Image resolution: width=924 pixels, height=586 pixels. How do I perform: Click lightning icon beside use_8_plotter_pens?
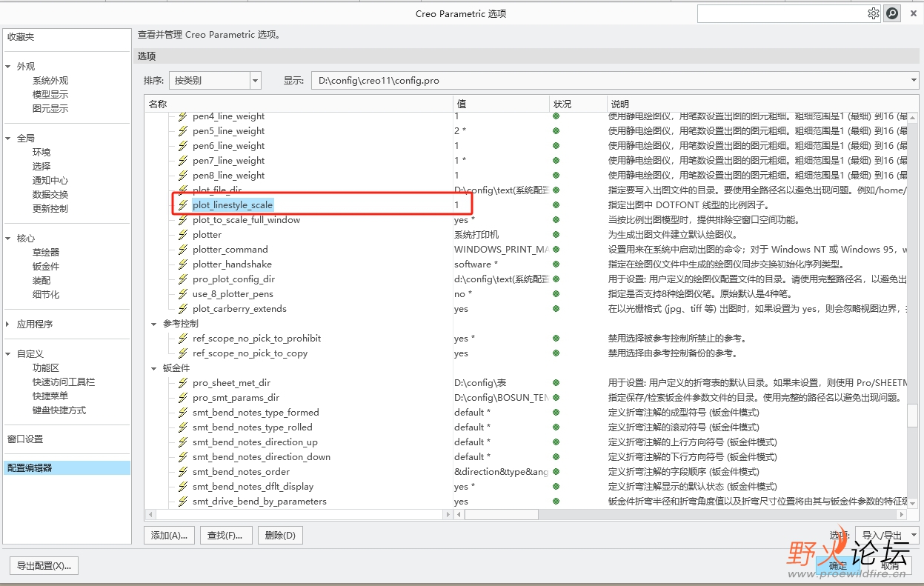pos(183,294)
